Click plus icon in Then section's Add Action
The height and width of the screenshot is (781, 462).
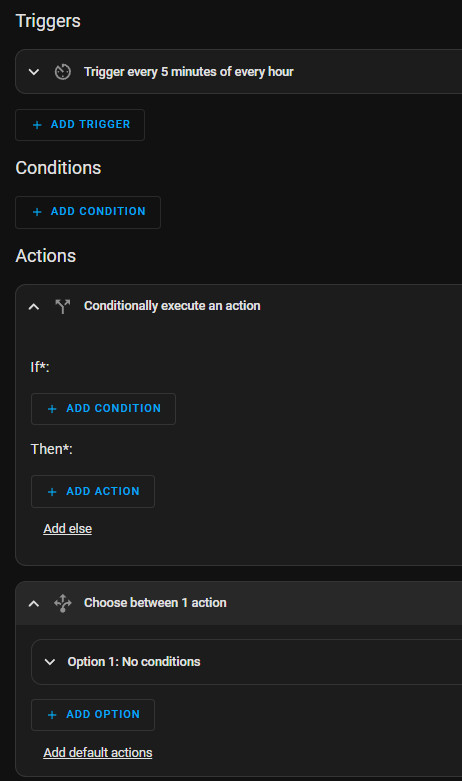(52, 492)
